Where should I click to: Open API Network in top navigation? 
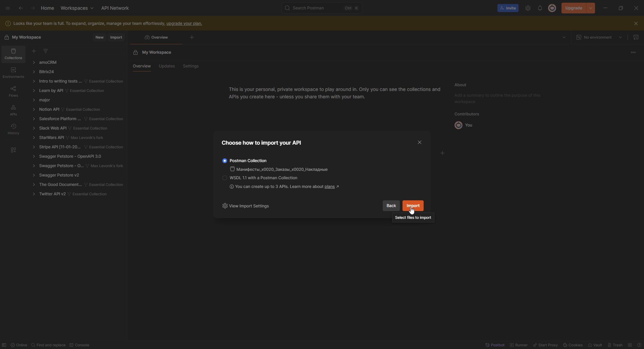[115, 8]
